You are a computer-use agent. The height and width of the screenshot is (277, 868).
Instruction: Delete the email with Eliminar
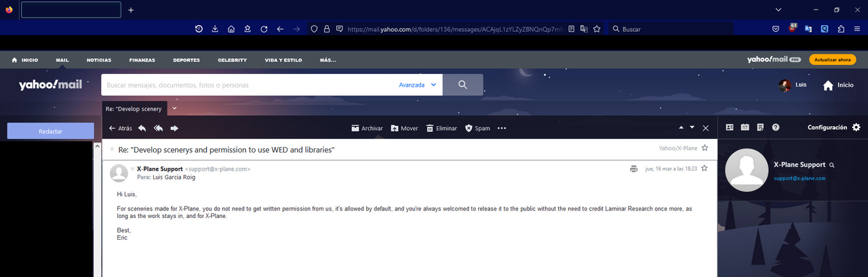tap(441, 128)
